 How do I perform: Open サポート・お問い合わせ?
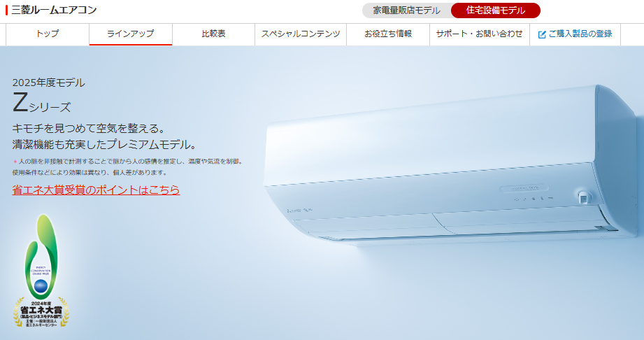480,34
